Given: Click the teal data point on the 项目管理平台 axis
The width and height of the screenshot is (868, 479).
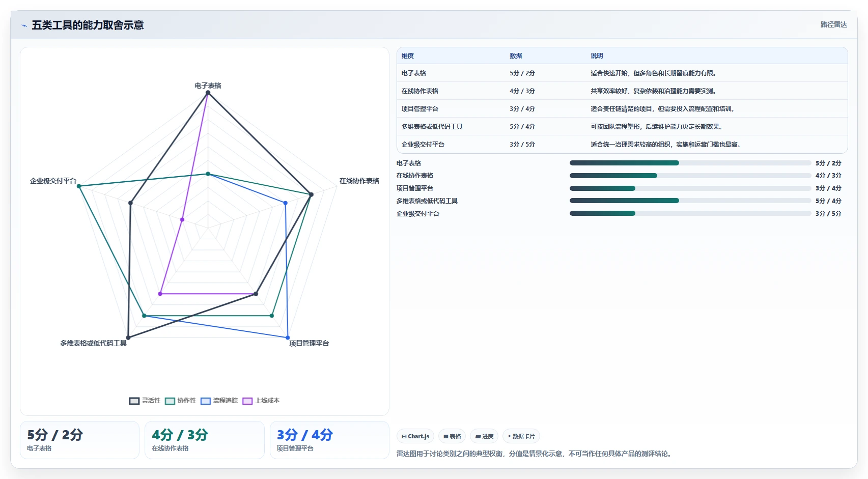Looking at the screenshot, I should tap(271, 316).
